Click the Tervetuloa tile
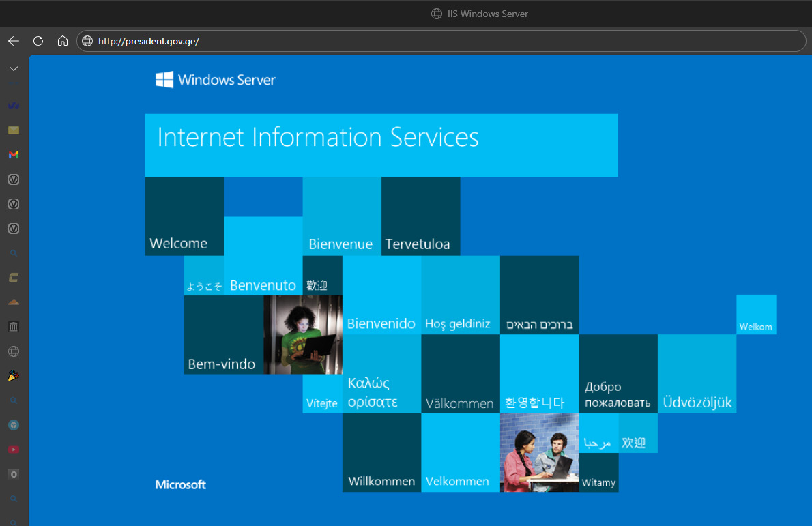The height and width of the screenshot is (526, 812). click(x=420, y=216)
